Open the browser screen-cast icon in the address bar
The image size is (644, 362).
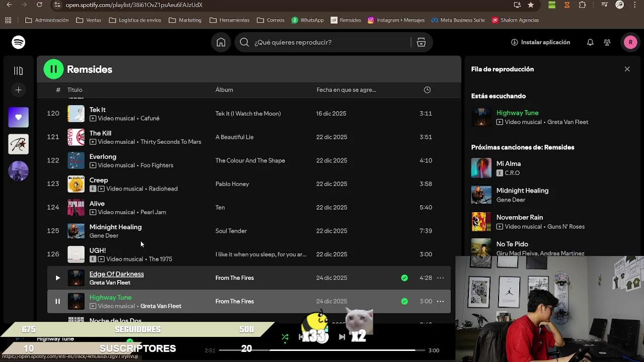[x=517, y=5]
